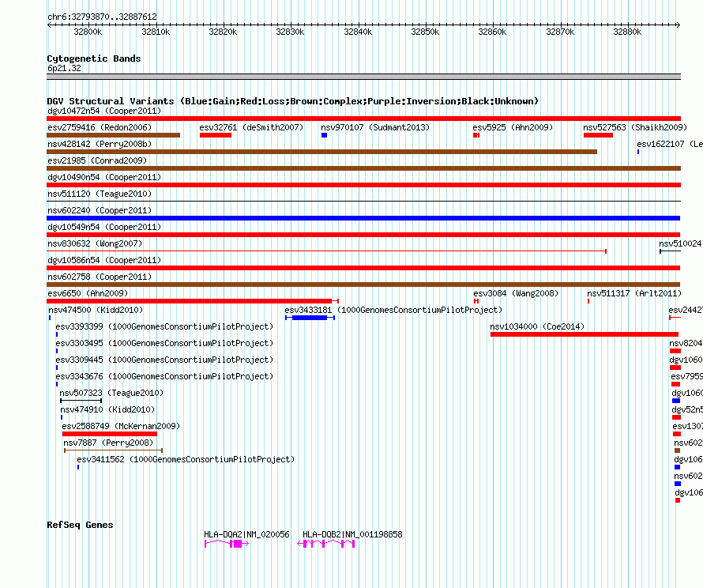Select the nsv1034000 (Coe2014) red bar

tap(585, 334)
